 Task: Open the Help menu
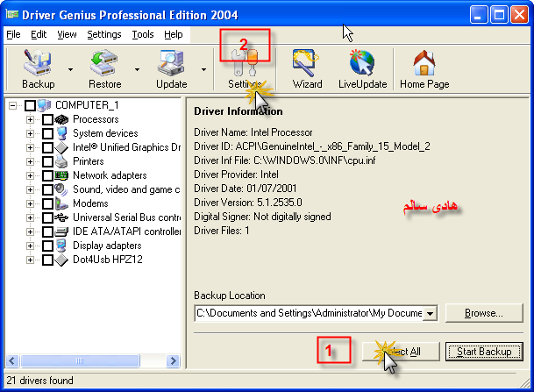point(174,34)
